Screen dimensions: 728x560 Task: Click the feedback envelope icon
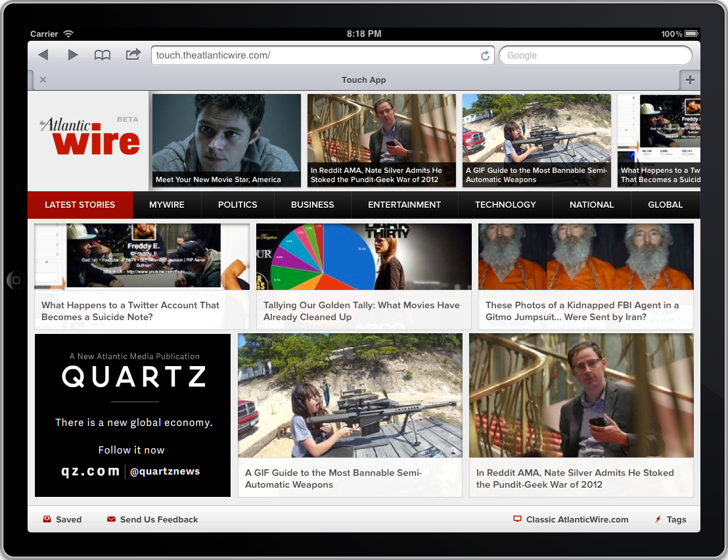click(x=111, y=519)
